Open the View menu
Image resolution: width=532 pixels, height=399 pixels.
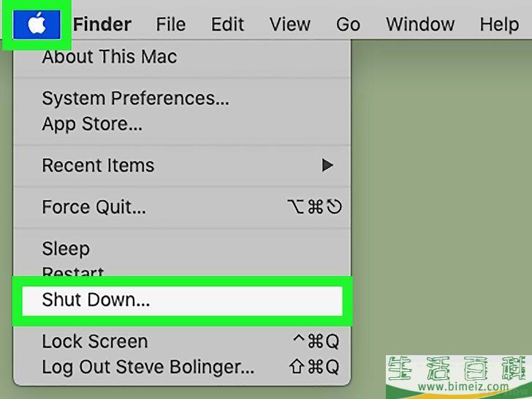click(289, 24)
